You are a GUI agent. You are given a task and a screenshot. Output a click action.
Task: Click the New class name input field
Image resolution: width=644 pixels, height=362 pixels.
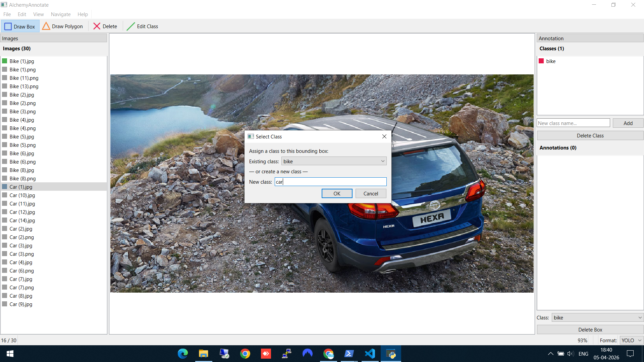(x=573, y=123)
